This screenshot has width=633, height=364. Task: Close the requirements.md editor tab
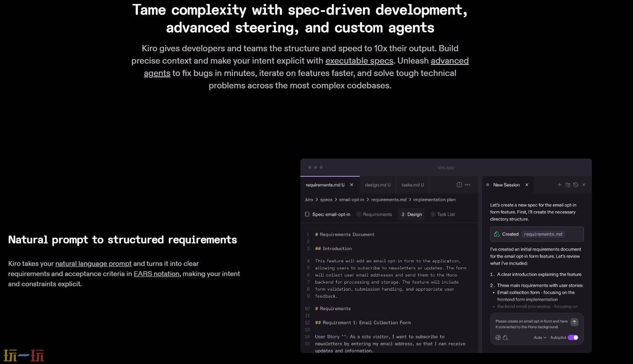(352, 185)
